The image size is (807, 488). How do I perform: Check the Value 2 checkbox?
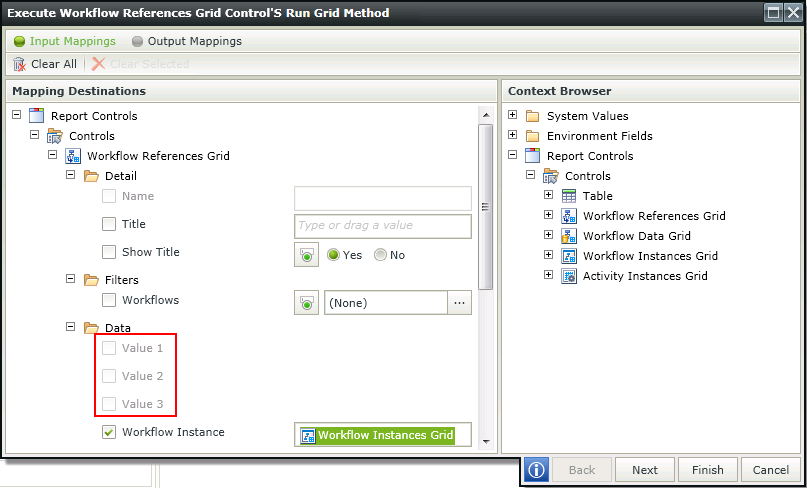click(109, 376)
